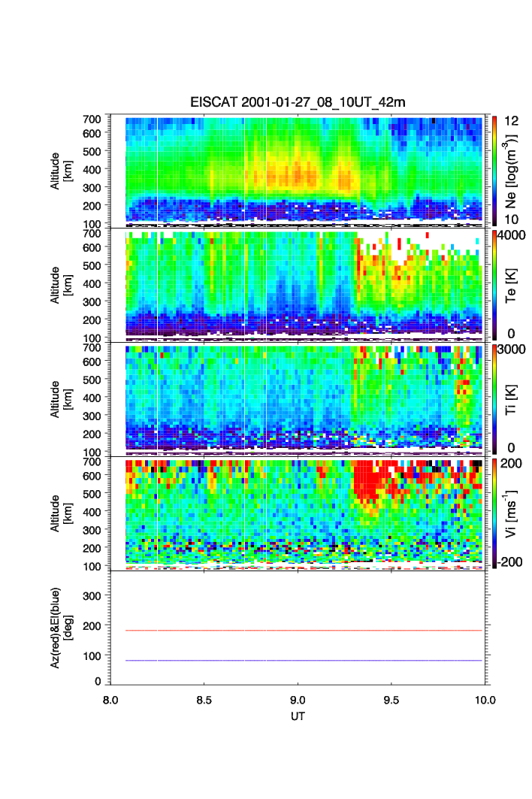Image resolution: width=532 pixels, height=799 pixels.
Task: Click the Ne electron density colorbar
Action: pos(495,170)
